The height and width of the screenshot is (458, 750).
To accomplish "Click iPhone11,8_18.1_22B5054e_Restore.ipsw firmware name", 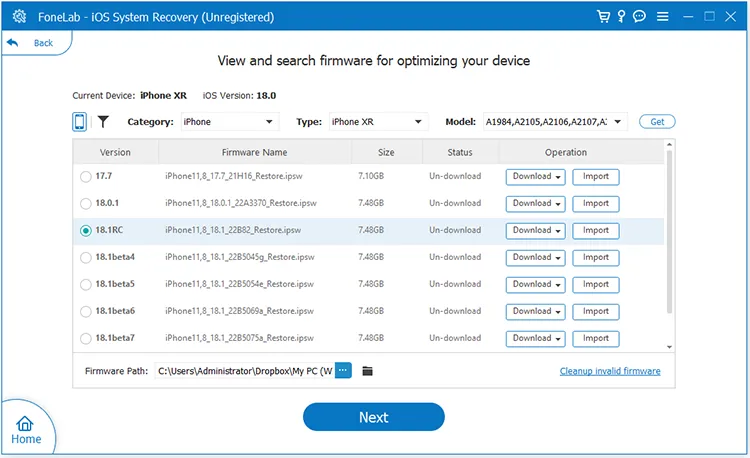I will click(239, 284).
